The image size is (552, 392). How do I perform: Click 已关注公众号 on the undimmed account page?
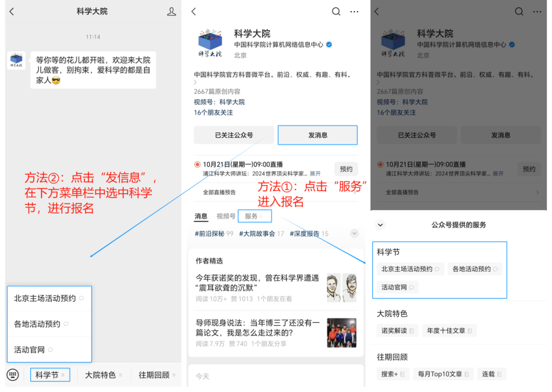(234, 135)
